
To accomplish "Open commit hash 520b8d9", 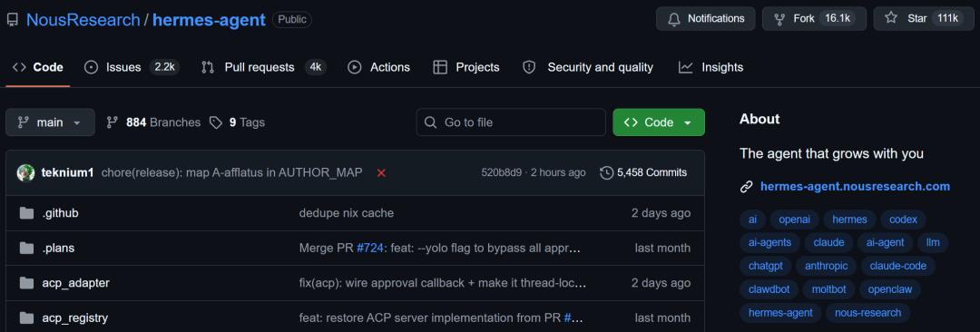I will [x=501, y=172].
